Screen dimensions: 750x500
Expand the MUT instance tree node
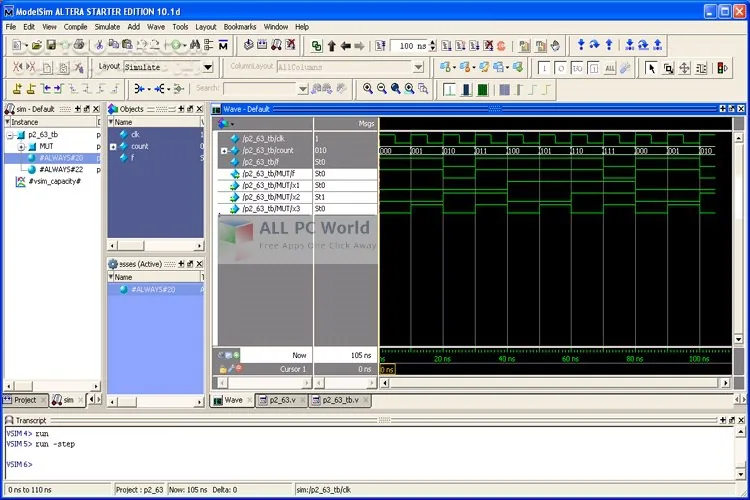point(21,147)
